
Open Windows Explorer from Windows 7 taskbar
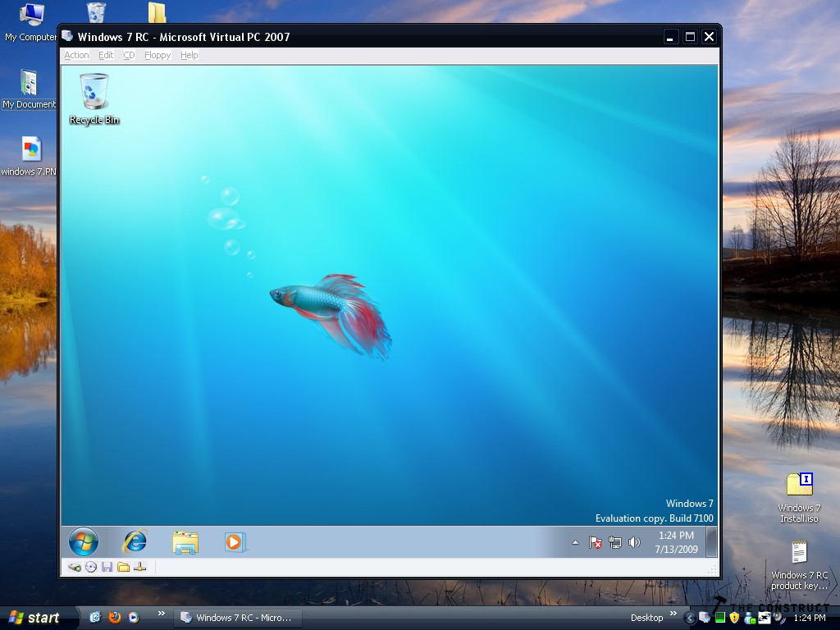[185, 542]
